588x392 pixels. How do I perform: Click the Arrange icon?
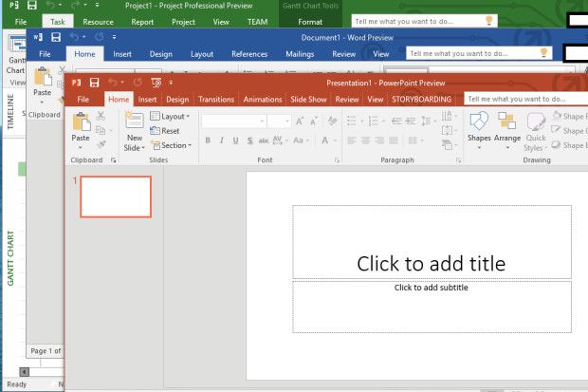(507, 121)
